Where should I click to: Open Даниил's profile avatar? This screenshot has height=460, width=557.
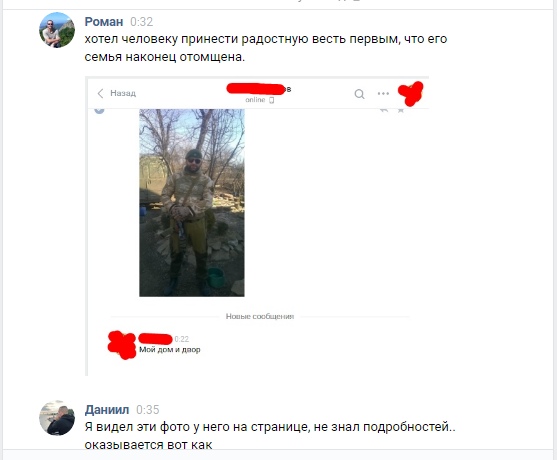click(57, 418)
